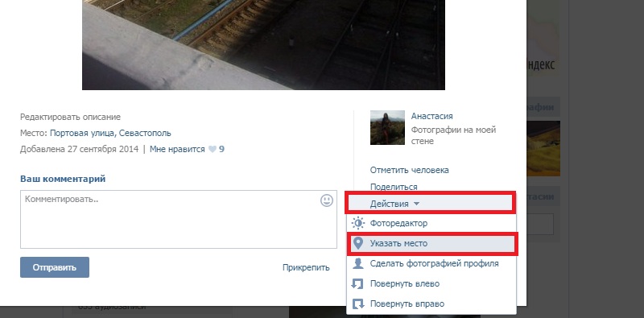The image size is (644, 318).
Task: Click the Мне нравится link
Action: click(x=177, y=149)
